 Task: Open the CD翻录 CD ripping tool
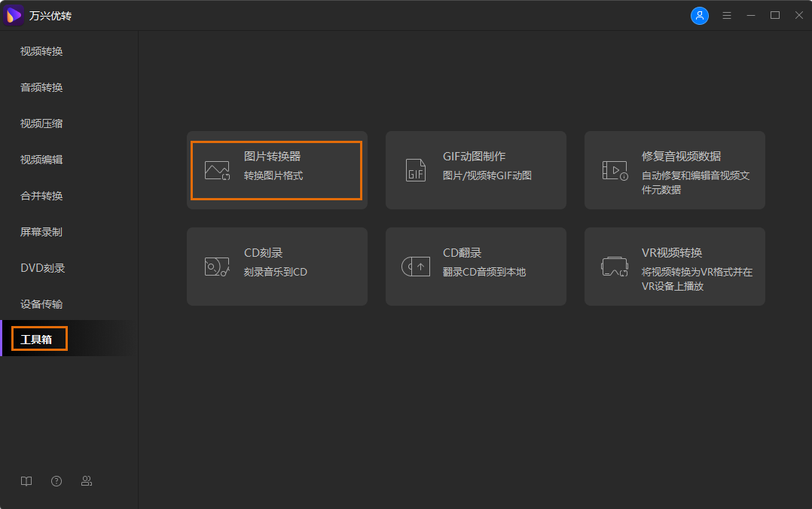(x=475, y=267)
